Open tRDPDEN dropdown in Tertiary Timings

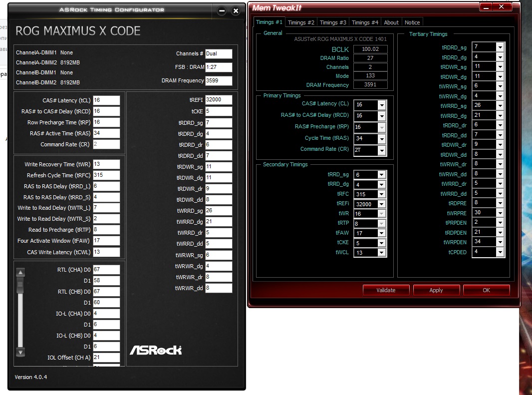click(x=500, y=233)
